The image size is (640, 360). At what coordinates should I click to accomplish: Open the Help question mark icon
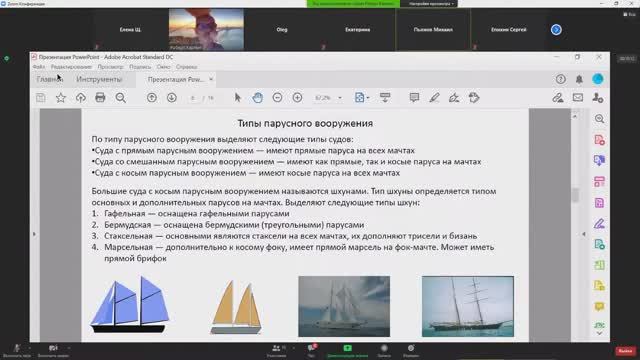(561, 79)
